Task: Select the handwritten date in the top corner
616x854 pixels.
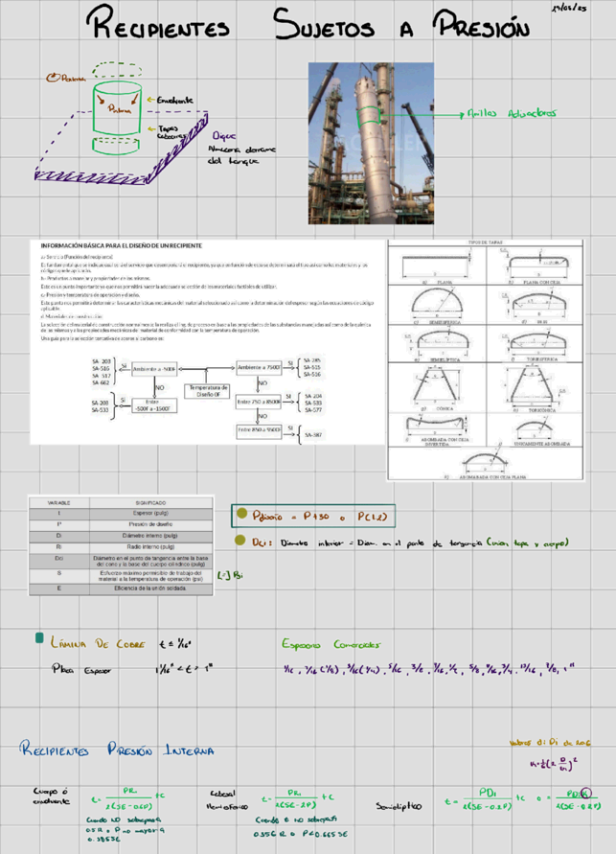Action: point(570,9)
